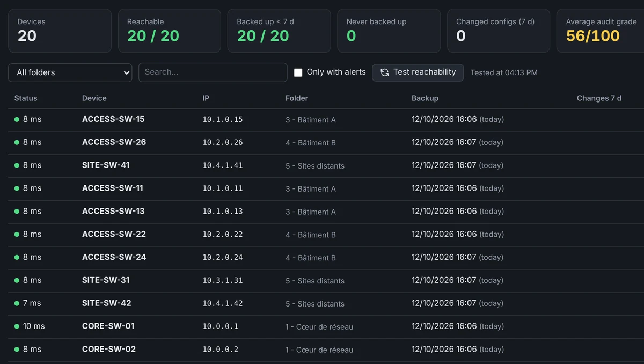Select IP address 10.2.0.22
Screen dimensions: 644x364
click(223, 235)
